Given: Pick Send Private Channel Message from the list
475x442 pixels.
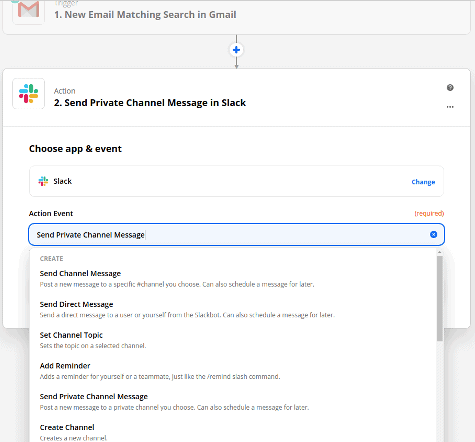Looking at the screenshot, I should tap(233, 402).
